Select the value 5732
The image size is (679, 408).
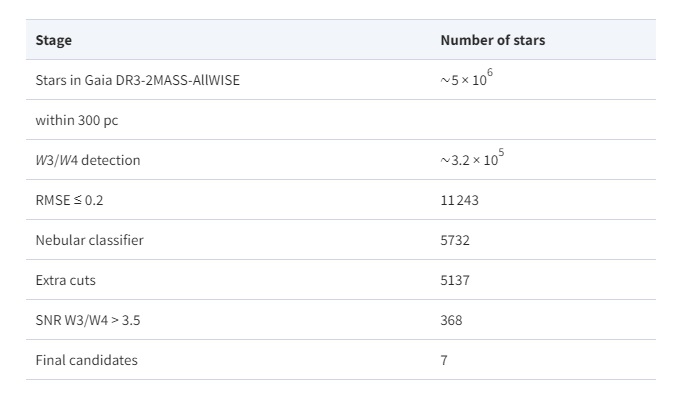coord(455,240)
